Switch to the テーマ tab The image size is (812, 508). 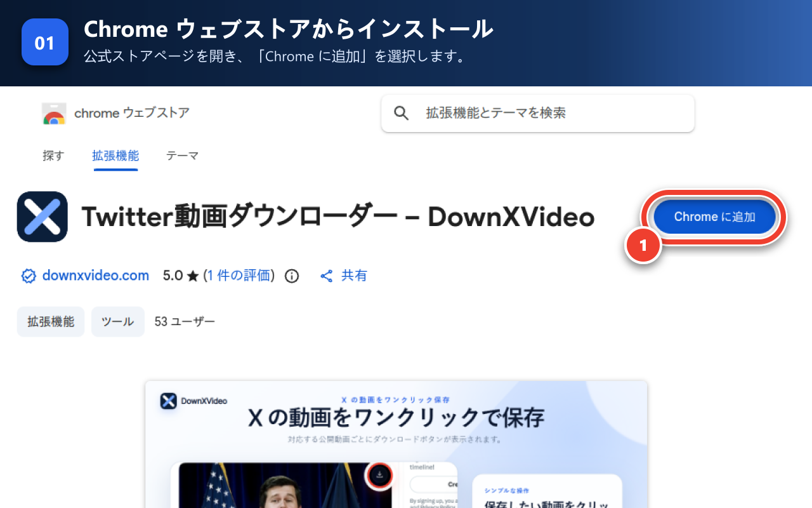pos(183,156)
